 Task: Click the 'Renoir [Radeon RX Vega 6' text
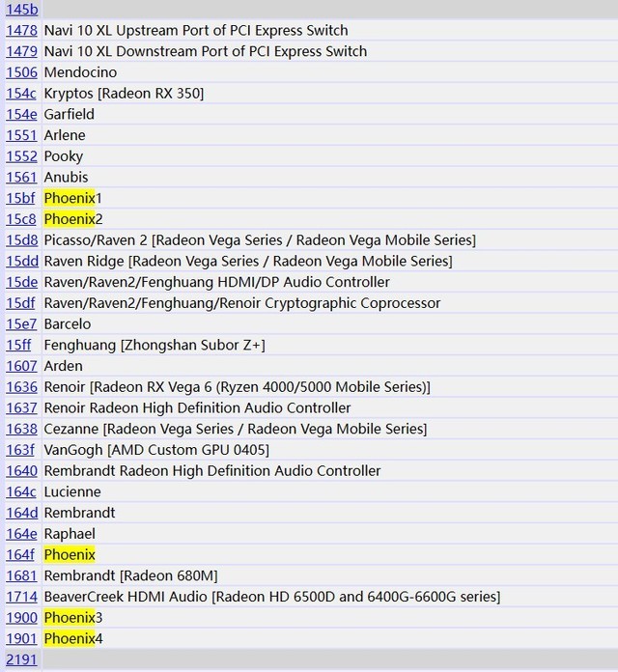point(238,387)
